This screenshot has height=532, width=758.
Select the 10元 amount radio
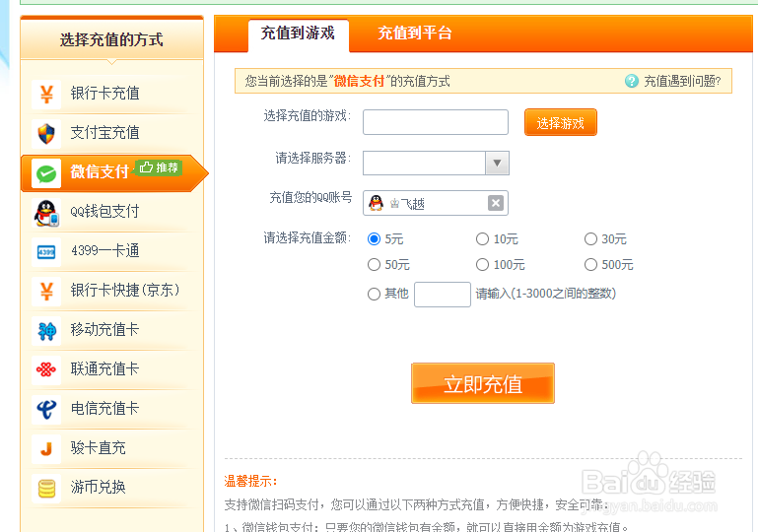pyautogui.click(x=482, y=239)
